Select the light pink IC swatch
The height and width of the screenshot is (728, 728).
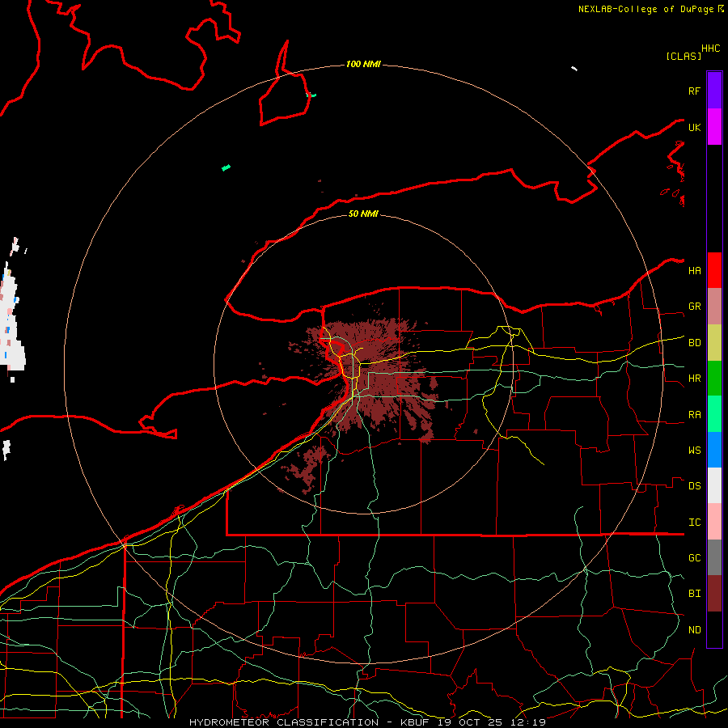[714, 522]
